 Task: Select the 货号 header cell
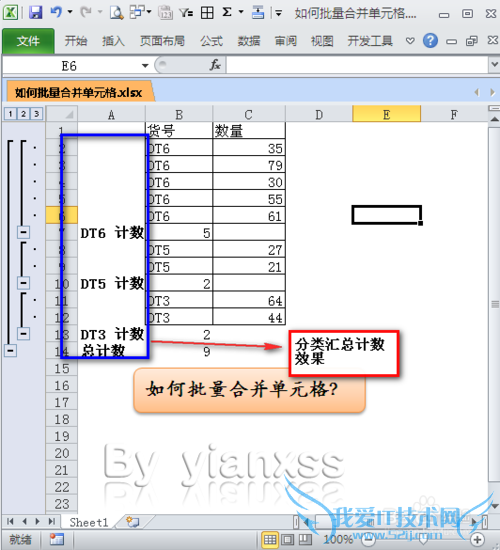click(179, 130)
